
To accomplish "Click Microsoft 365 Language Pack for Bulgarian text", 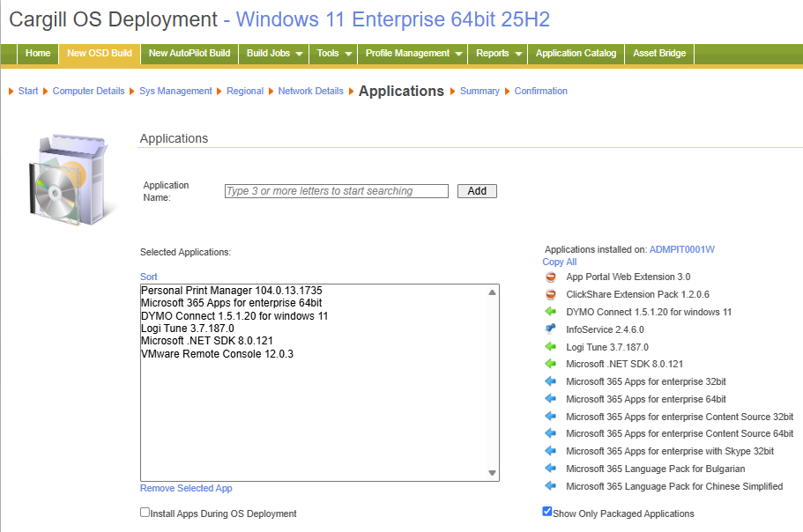I will coord(656,469).
